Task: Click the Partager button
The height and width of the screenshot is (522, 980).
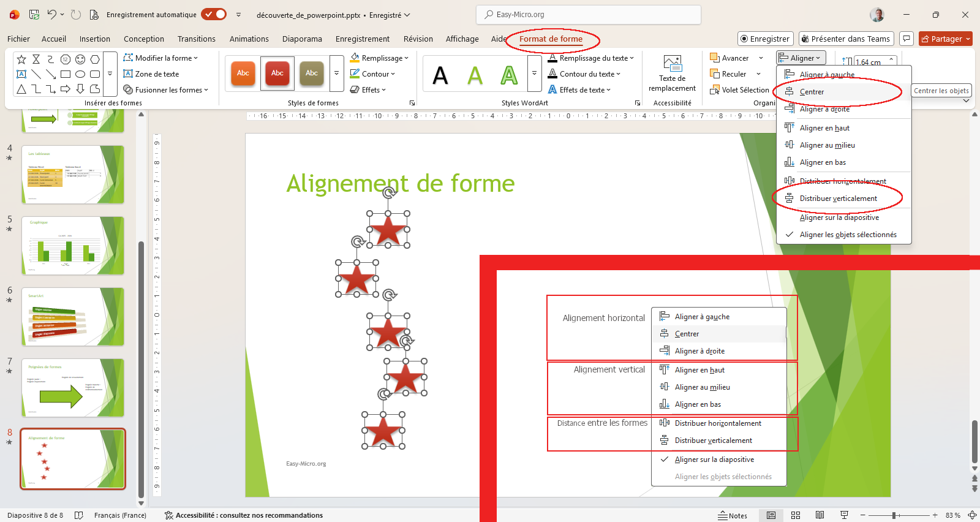Action: tap(945, 39)
